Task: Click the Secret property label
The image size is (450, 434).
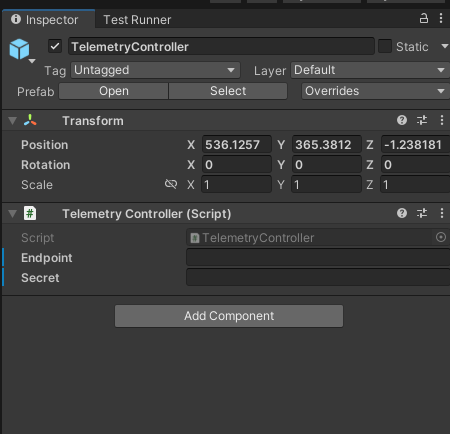Action: pos(40,278)
